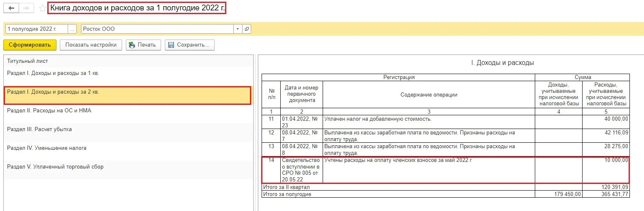This screenshot has width=644, height=211.
Task: Go forward with the right arrow button
Action: (27, 8)
